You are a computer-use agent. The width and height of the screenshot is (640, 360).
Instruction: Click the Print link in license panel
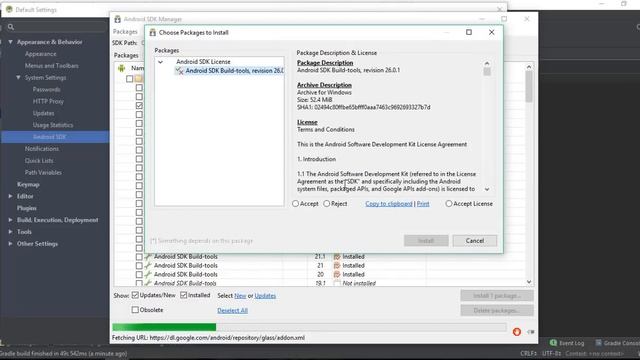423,204
